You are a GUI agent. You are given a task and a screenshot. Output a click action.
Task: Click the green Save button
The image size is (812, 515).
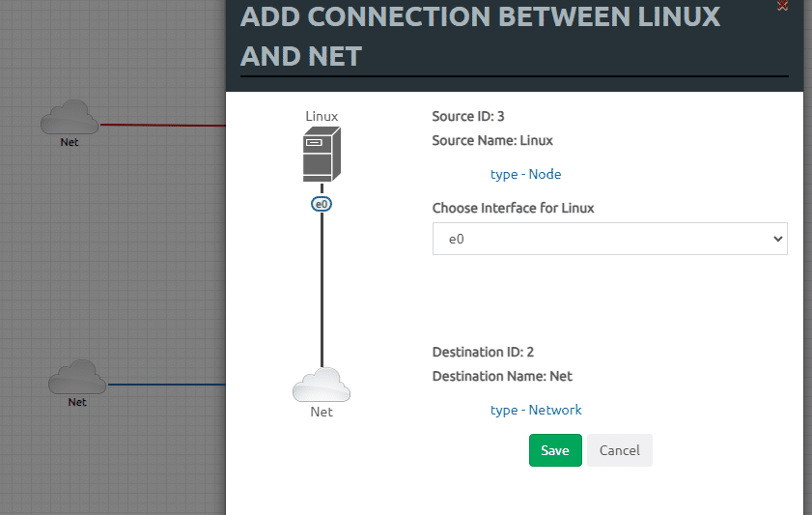pyautogui.click(x=555, y=450)
